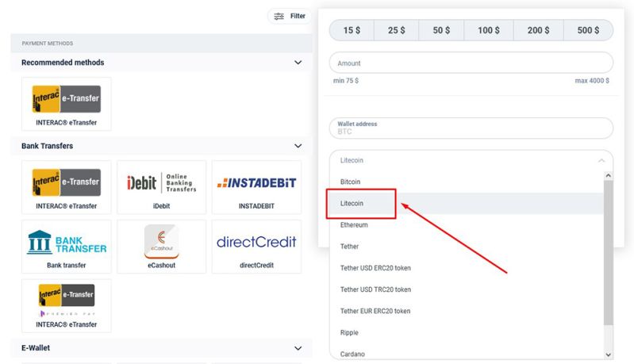Open the Filter options

tap(290, 16)
